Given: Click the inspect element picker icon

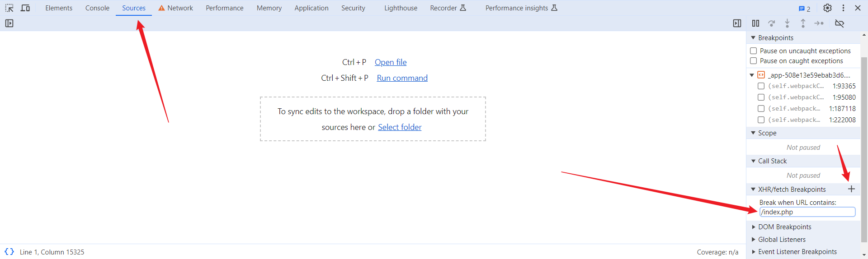Looking at the screenshot, I should 9,8.
